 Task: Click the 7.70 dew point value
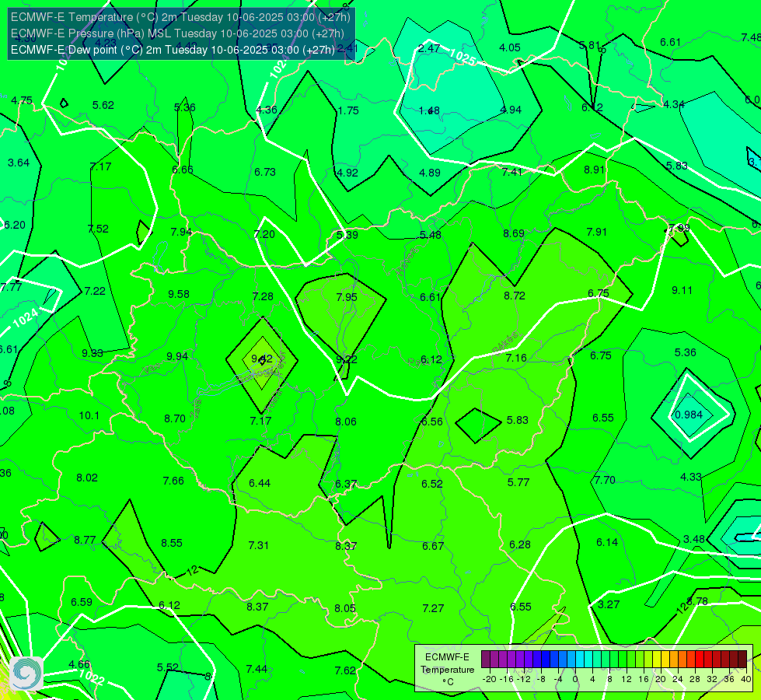tap(605, 481)
